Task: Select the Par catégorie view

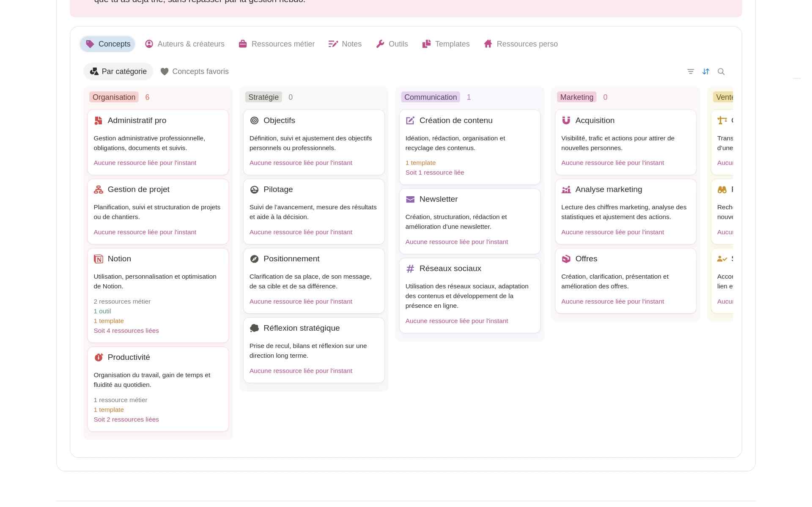Action: click(x=118, y=71)
